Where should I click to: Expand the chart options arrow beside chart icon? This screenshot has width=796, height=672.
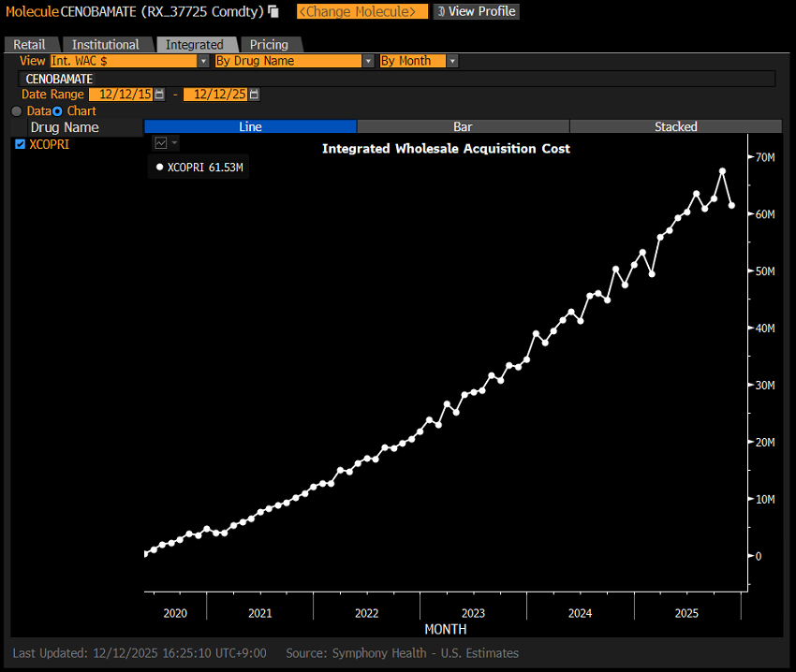(174, 143)
